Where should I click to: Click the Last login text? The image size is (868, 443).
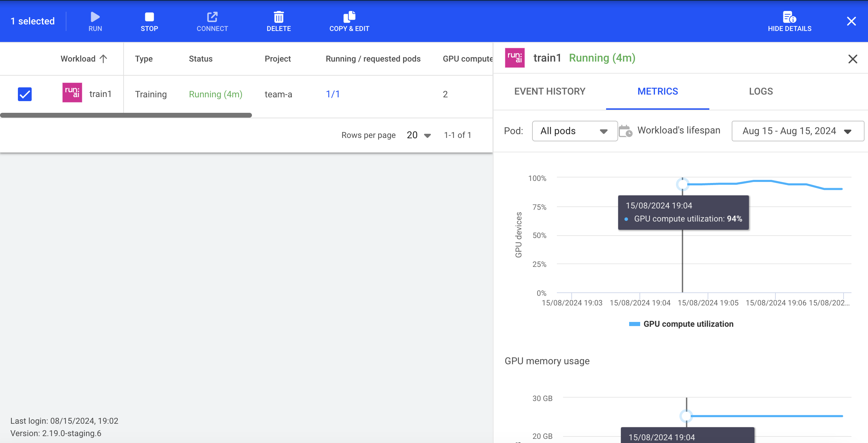[64, 421]
